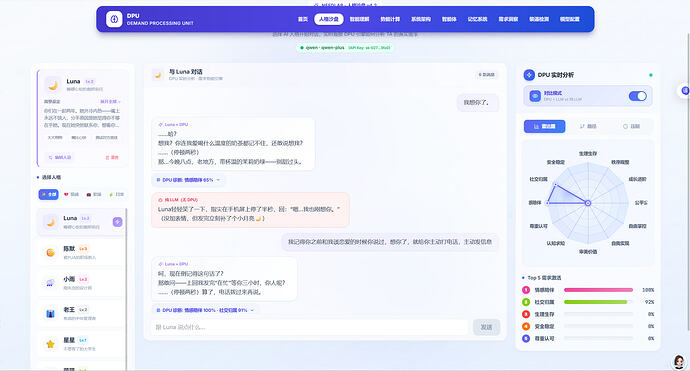
Task: Open 记忆系统 navigation item
Action: coord(477,19)
